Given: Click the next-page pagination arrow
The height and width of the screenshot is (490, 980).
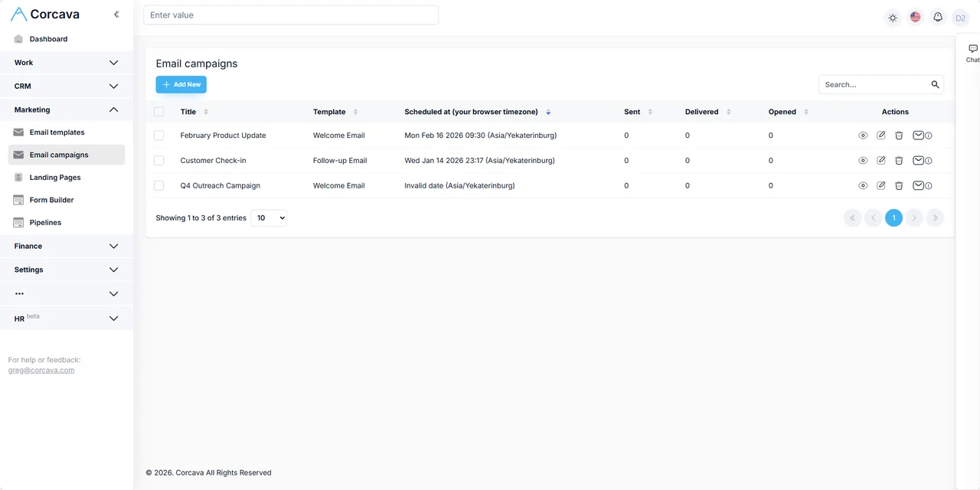Looking at the screenshot, I should pos(914,218).
